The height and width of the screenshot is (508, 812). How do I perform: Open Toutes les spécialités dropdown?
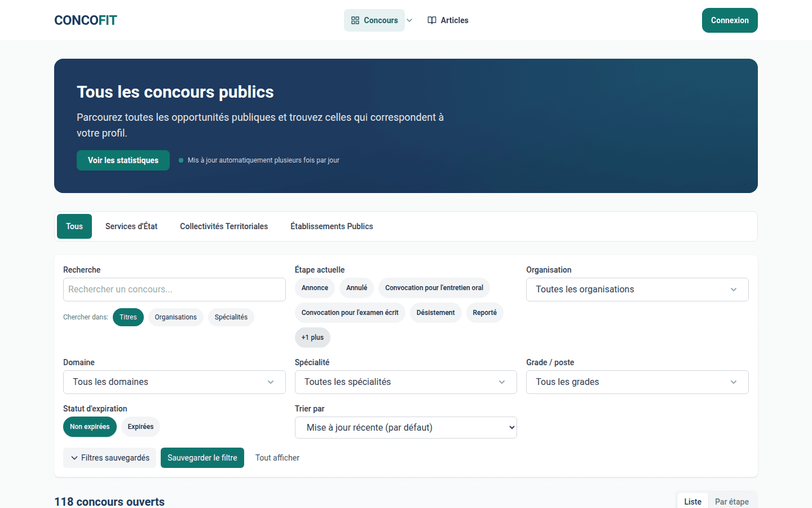click(x=406, y=382)
